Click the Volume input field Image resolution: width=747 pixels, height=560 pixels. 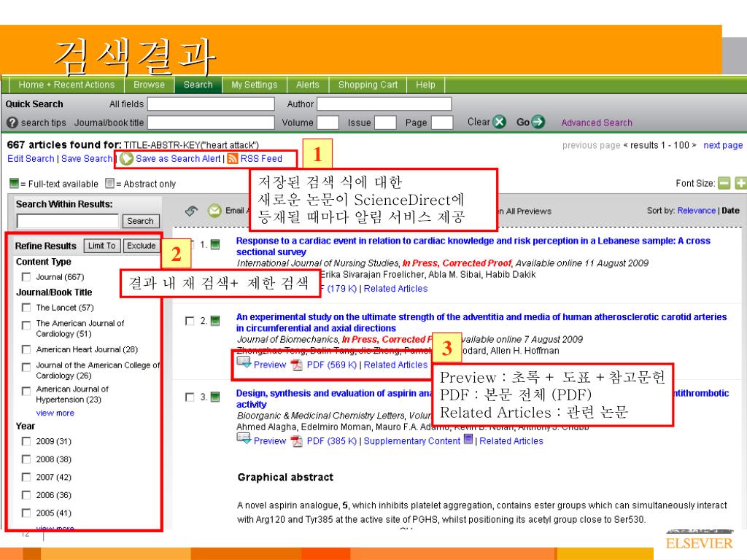(328, 122)
